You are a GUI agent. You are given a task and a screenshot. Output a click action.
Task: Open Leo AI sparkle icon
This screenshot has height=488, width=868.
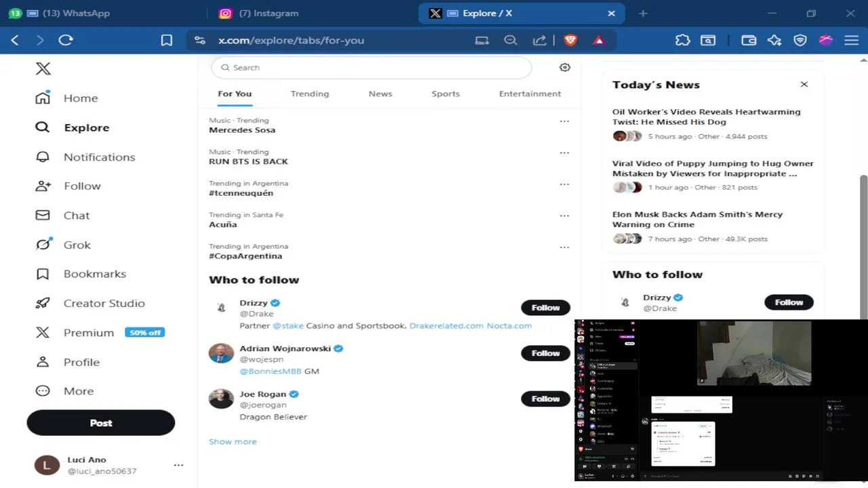point(774,41)
